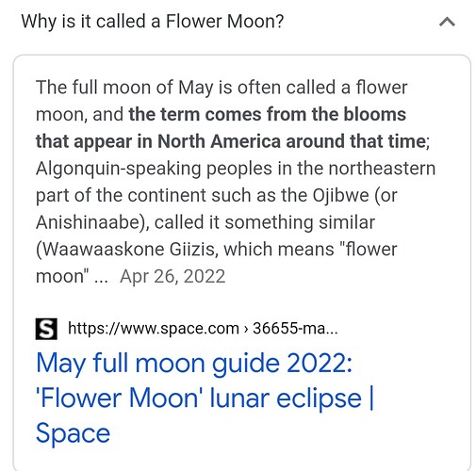Click 'called it something similar' text

tap(265, 222)
